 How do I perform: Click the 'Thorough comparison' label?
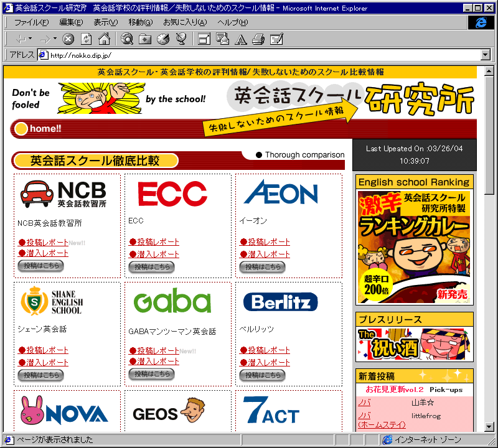tap(304, 155)
